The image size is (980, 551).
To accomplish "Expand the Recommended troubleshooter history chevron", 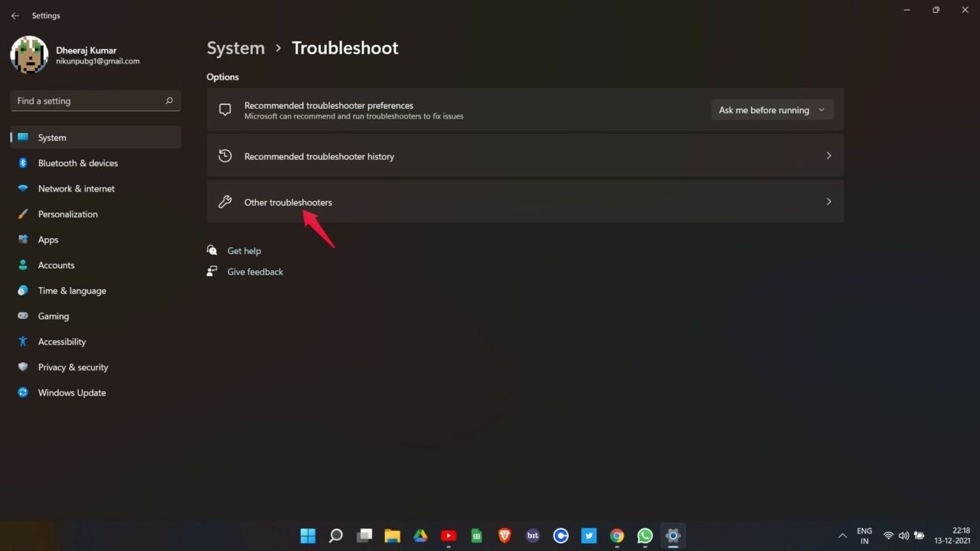I will tap(828, 156).
